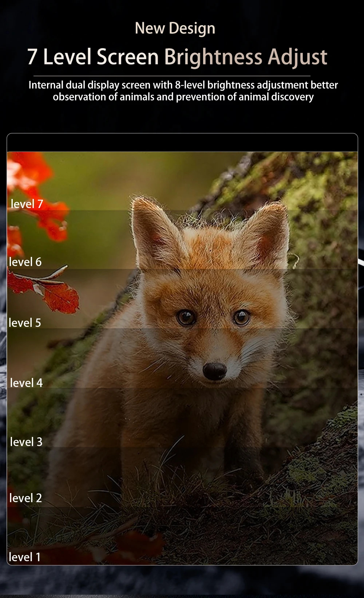The width and height of the screenshot is (364, 598).
Task: Click the 'observation of animals' description line
Action: 183,97
